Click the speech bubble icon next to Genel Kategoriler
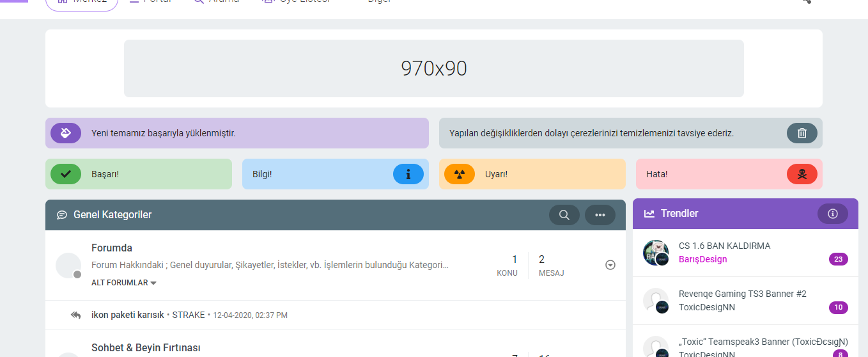The width and height of the screenshot is (868, 357). click(x=62, y=215)
